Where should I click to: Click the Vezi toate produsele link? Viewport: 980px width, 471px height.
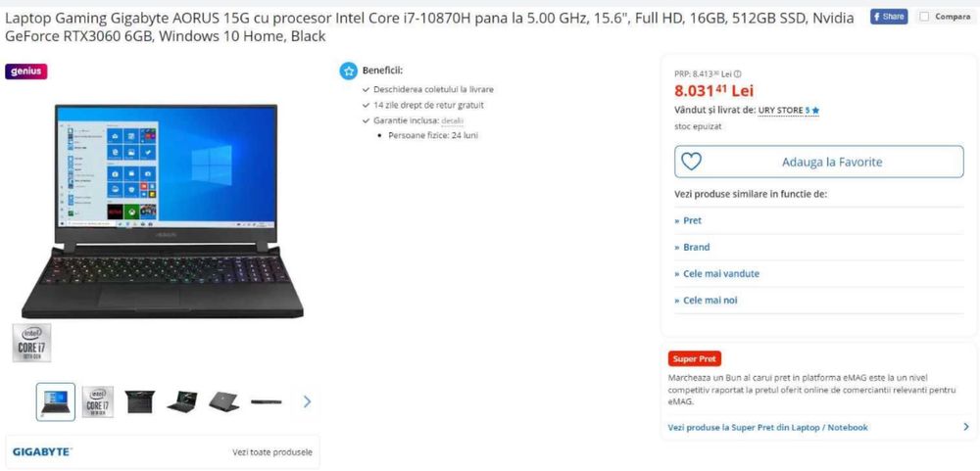[x=271, y=452]
